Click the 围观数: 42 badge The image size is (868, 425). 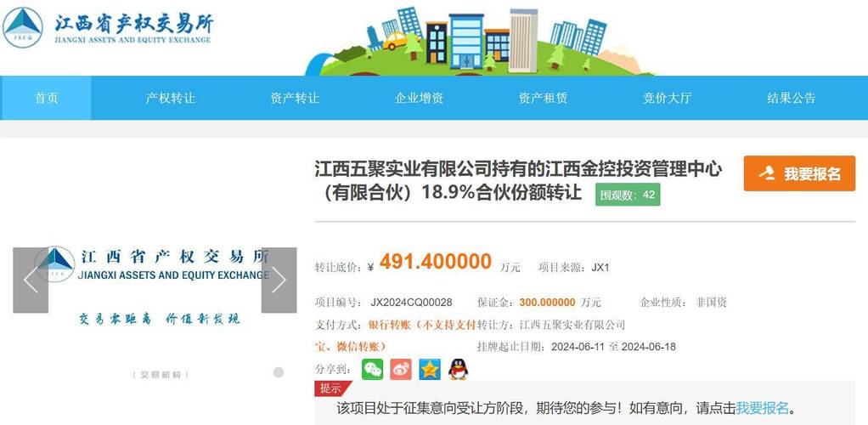pos(628,195)
